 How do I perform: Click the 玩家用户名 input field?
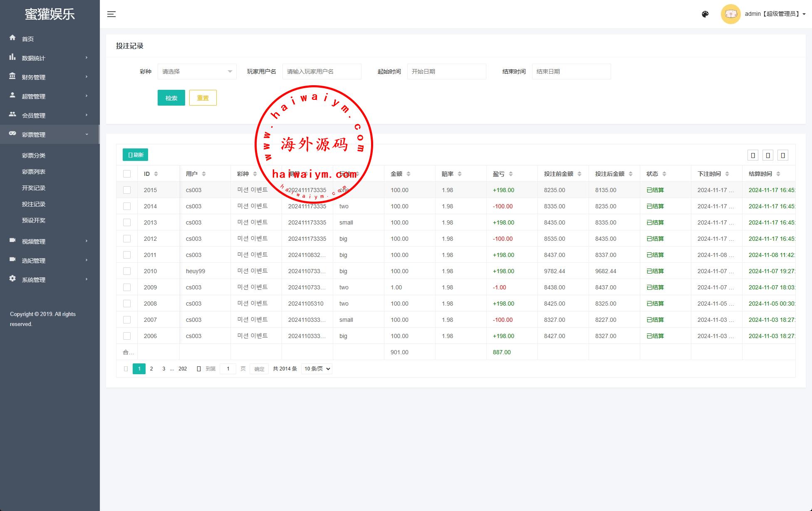pos(322,72)
